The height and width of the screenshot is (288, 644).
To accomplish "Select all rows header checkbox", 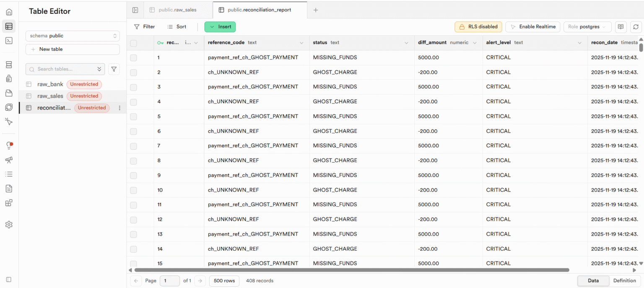I will point(133,43).
